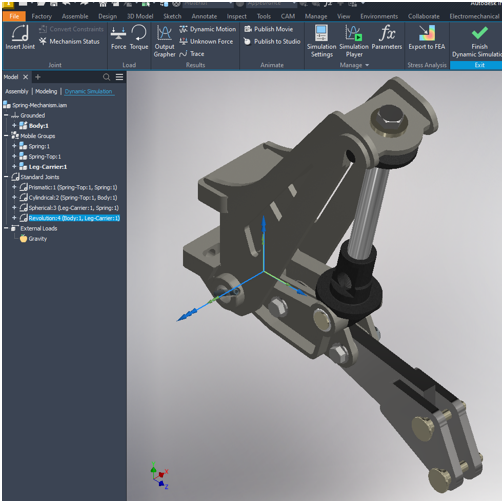This screenshot has height=504, width=502.
Task: Click Export to FEA
Action: pyautogui.click(x=427, y=37)
